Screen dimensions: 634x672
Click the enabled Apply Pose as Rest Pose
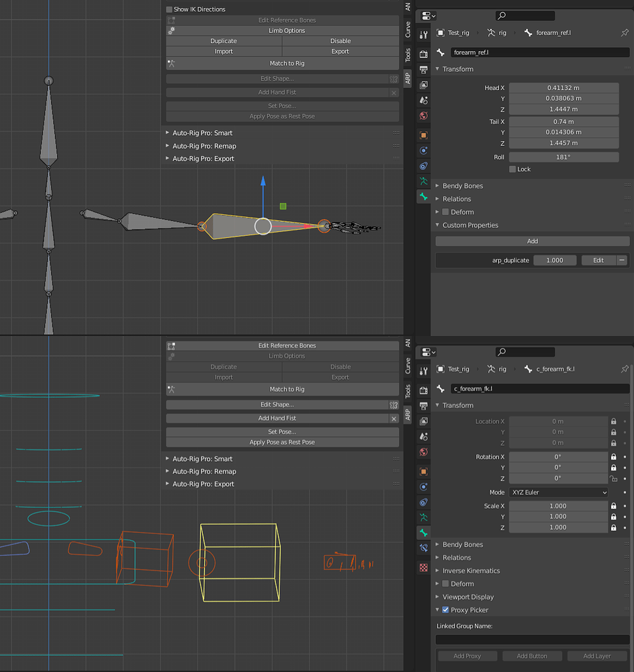[283, 442]
